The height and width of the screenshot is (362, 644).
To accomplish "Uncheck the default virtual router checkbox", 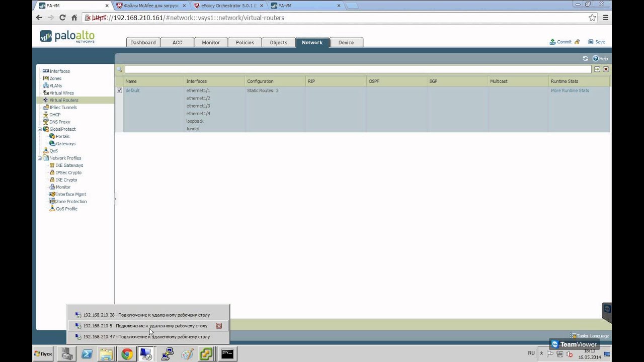I will point(119,90).
